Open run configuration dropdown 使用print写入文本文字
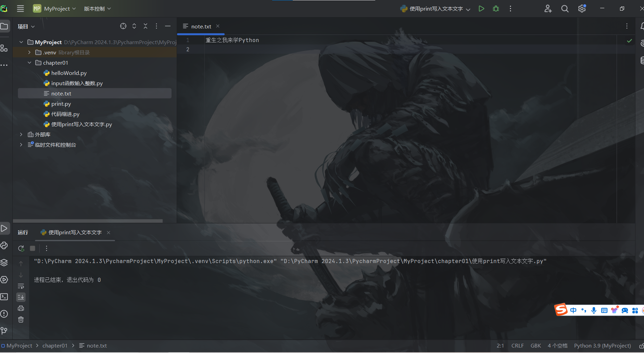The width and height of the screenshot is (644, 353). (x=435, y=9)
